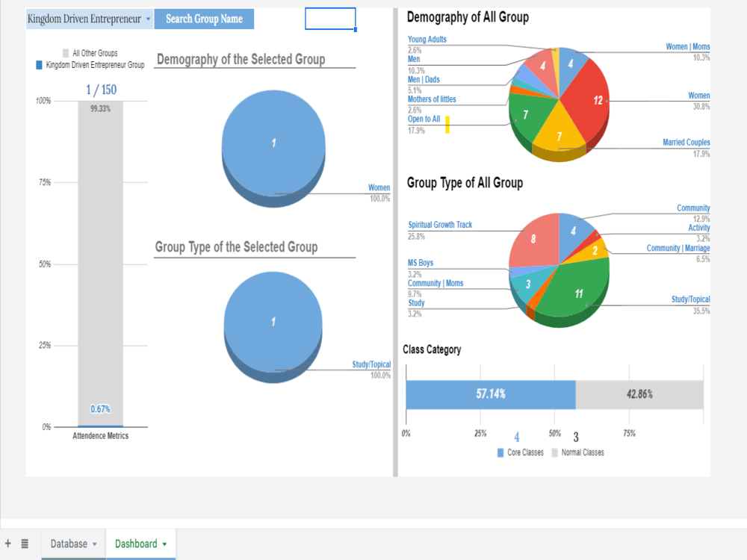
Task: Click the Married Couples label on the demography chart
Action: pos(686,142)
